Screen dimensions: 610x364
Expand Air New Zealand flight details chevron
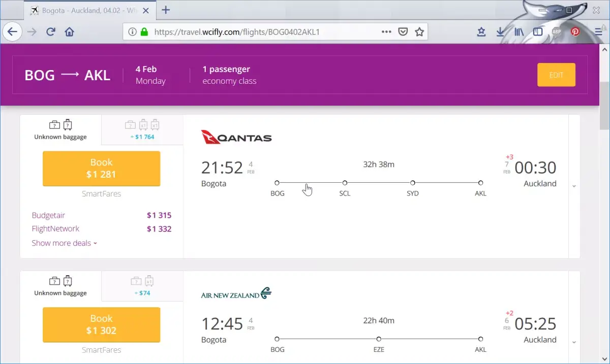pos(574,342)
